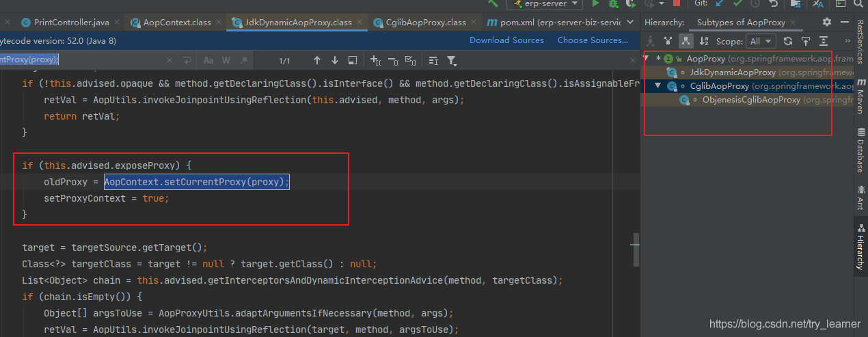The width and height of the screenshot is (868, 337).
Task: Toggle Words option in find bar
Action: click(226, 60)
